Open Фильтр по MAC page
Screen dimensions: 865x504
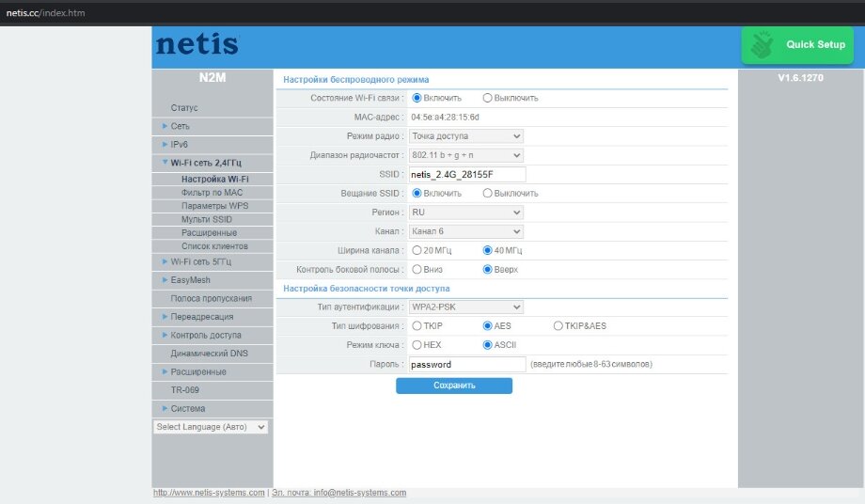coord(212,193)
